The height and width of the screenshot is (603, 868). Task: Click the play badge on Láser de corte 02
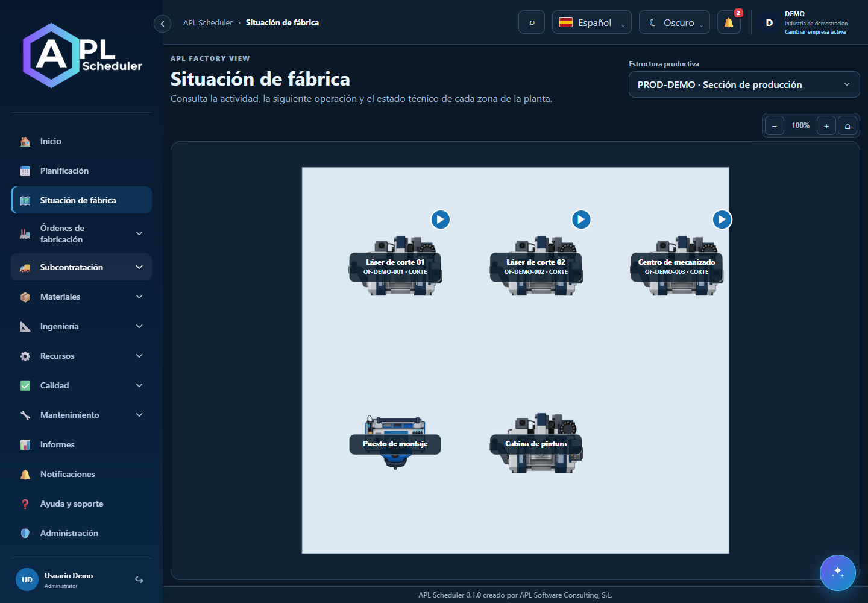(x=581, y=219)
